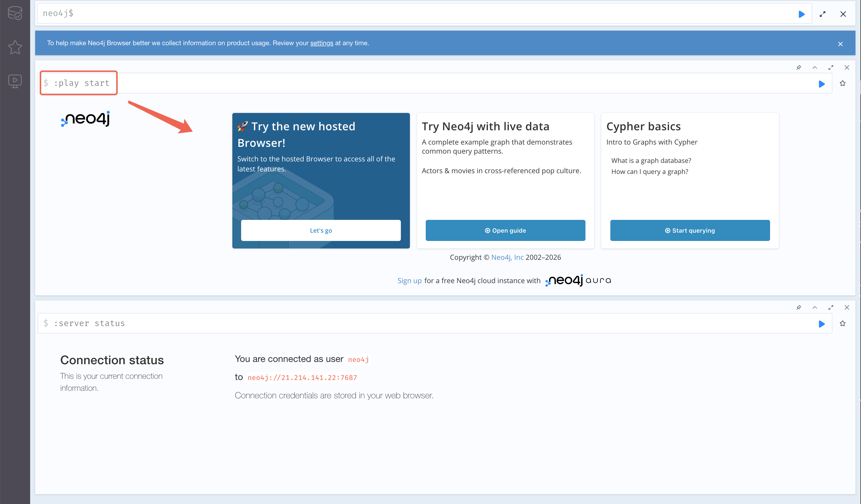Open the database information sidebar icon
Screen dimensions: 861x504
[15, 13]
